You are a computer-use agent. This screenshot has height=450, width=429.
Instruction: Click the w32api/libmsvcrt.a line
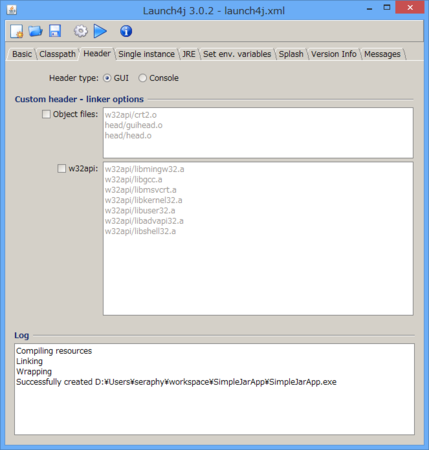click(x=140, y=190)
